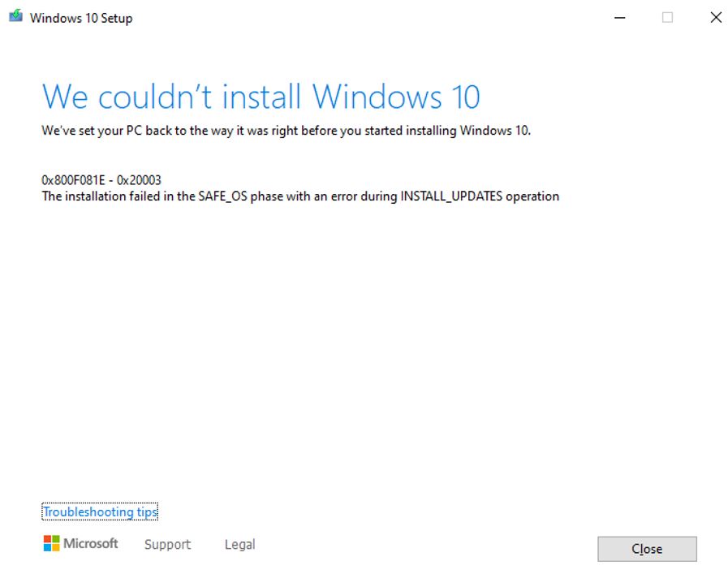The width and height of the screenshot is (728, 574).
Task: Open the Support link in footer
Action: [x=168, y=544]
